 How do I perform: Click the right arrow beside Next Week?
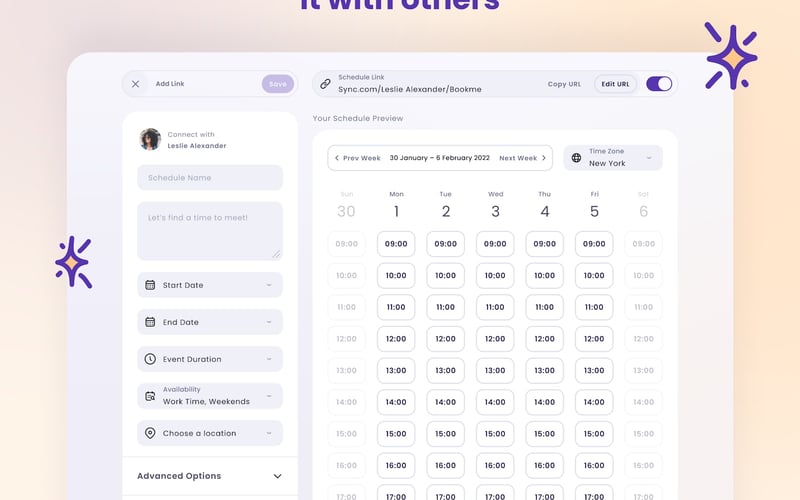pyautogui.click(x=544, y=158)
